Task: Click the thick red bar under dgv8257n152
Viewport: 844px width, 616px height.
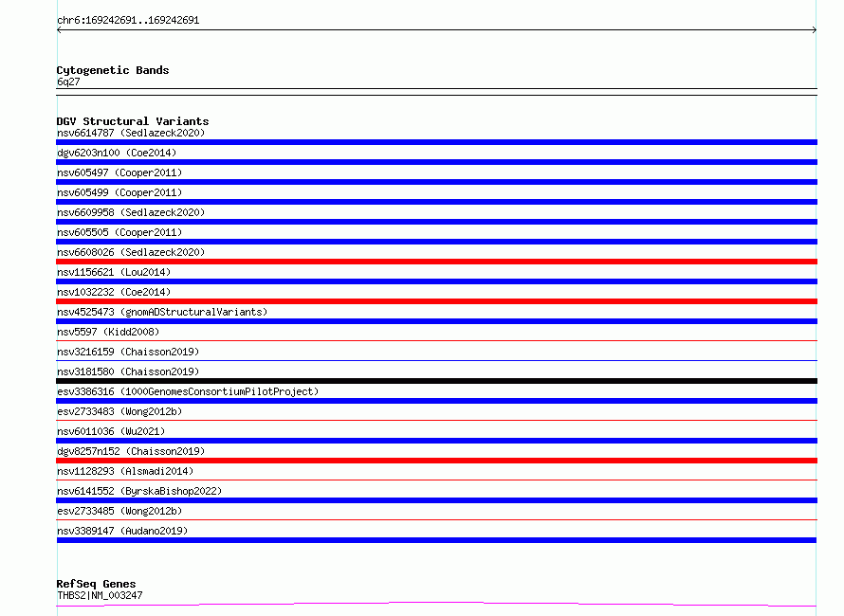Action: (x=436, y=461)
